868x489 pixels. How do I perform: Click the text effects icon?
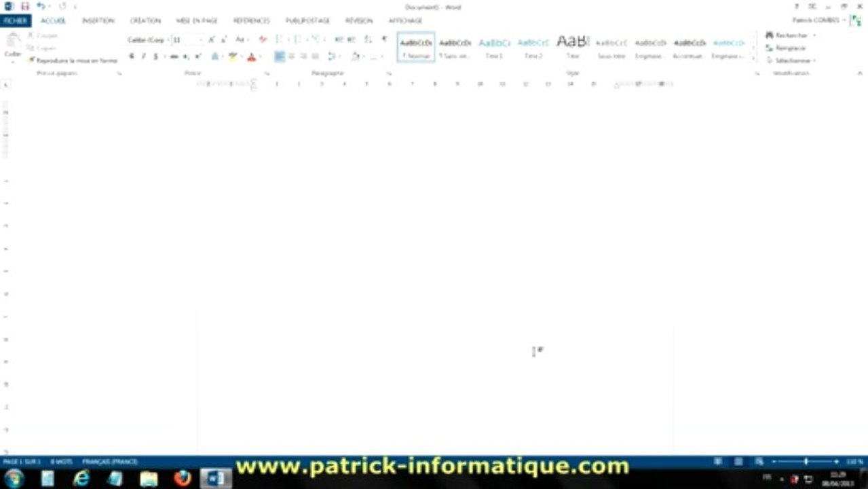[216, 56]
